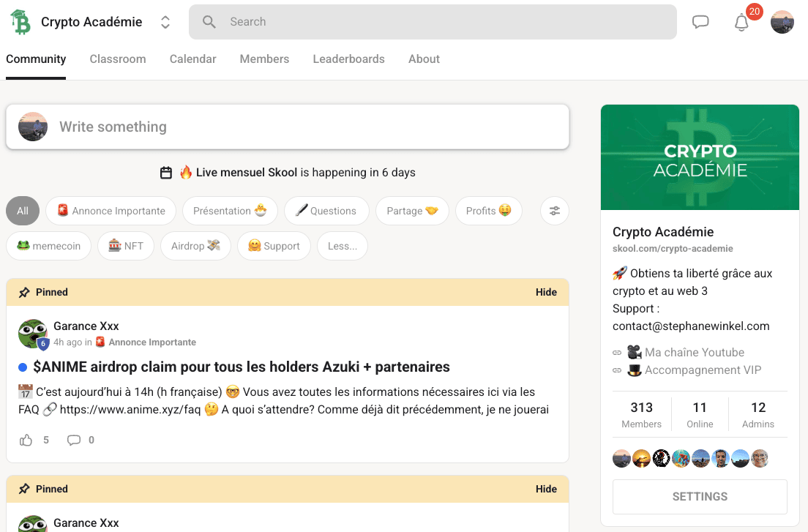Click your avatar beside Write something

(33, 127)
